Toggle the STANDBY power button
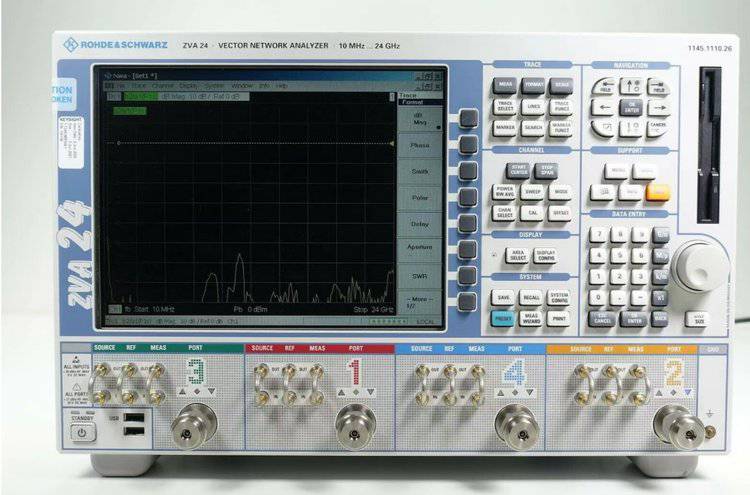Screen dimensions: 750x495 (82, 433)
